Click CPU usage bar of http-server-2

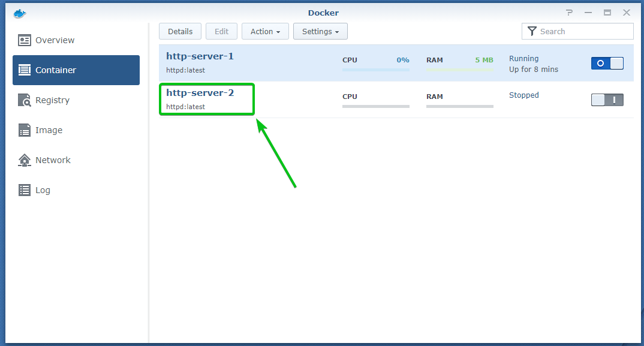[x=376, y=106]
